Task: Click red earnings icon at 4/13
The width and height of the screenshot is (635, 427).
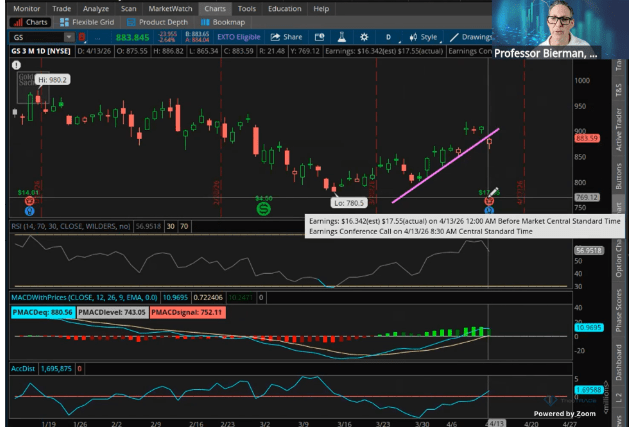Action: [489, 201]
